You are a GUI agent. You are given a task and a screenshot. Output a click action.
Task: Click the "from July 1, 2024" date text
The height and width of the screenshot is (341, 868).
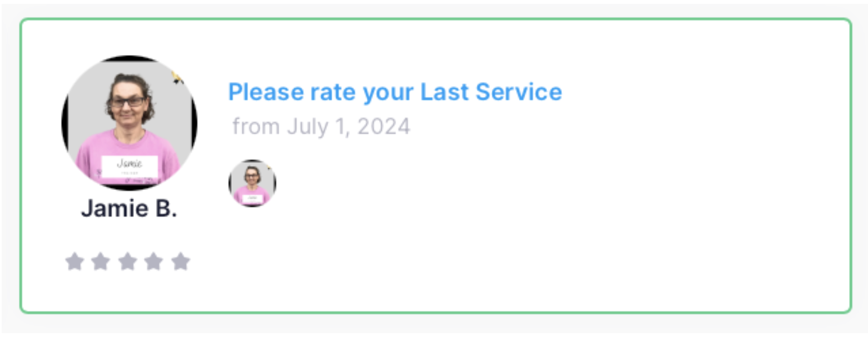pyautogui.click(x=321, y=127)
